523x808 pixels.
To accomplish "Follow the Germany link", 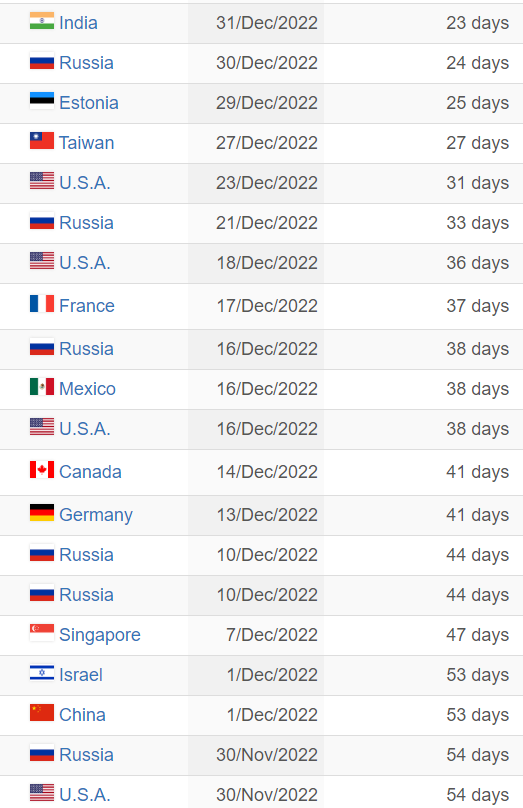I will (96, 515).
